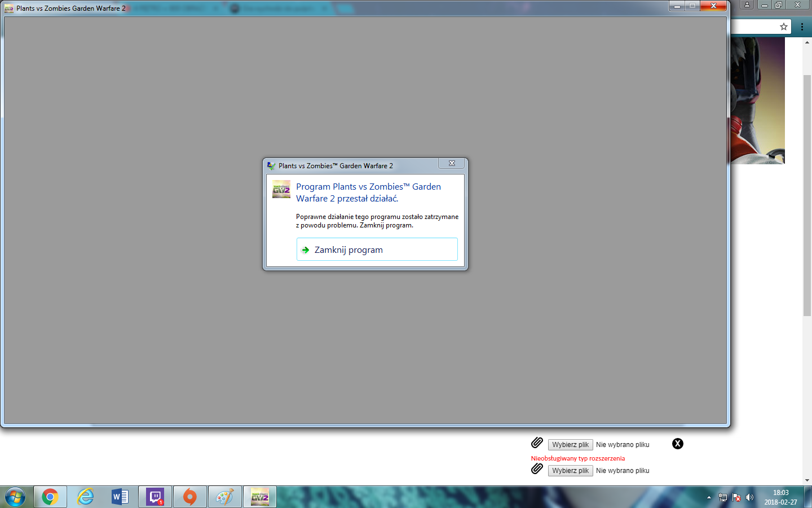Click the Zamknij program button
Screen dimensions: 812x508
377,249
